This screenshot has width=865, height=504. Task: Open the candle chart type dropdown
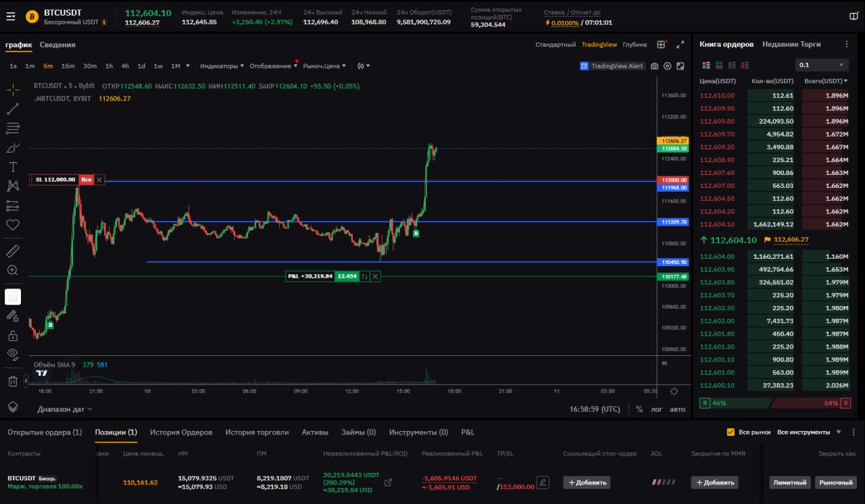(364, 66)
